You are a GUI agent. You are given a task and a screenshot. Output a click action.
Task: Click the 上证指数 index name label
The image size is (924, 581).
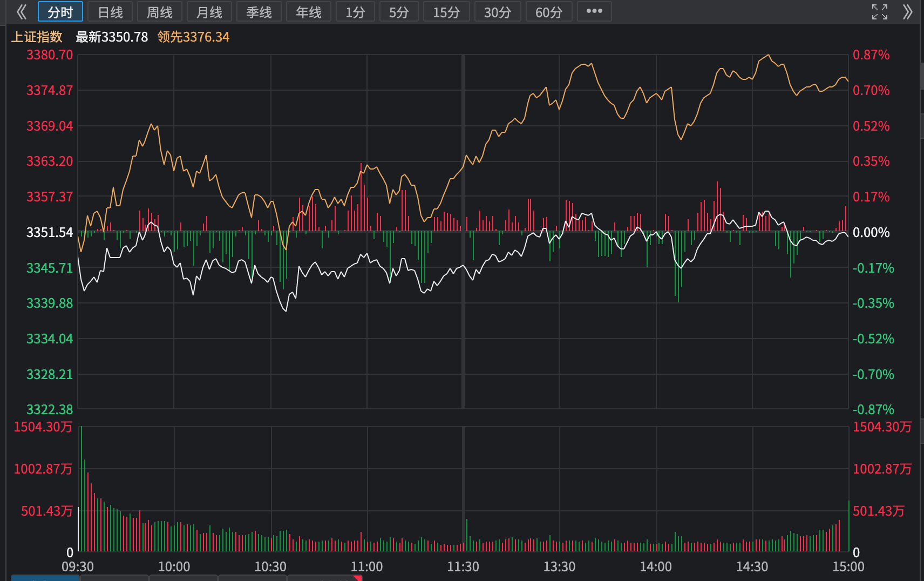click(x=37, y=37)
